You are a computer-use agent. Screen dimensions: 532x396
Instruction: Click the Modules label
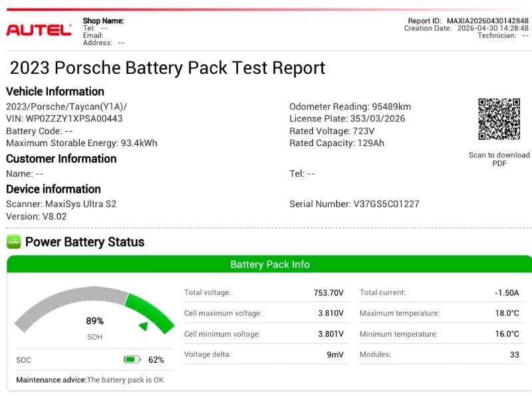[375, 354]
